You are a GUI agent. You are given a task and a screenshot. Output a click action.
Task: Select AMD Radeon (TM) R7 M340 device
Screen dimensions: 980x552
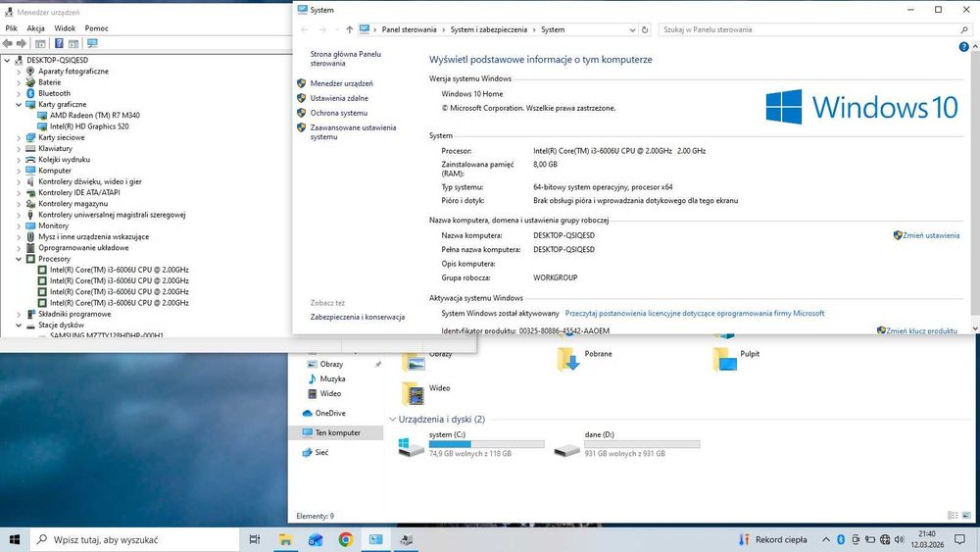click(x=94, y=115)
